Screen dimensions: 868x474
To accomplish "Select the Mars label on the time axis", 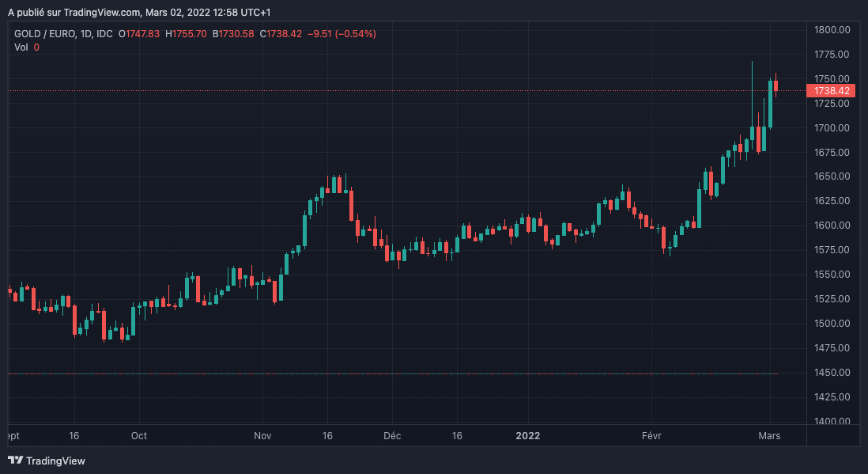I will [769, 436].
